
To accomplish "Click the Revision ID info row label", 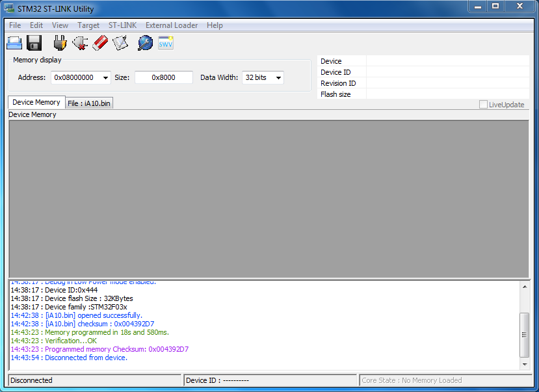I will click(x=338, y=83).
